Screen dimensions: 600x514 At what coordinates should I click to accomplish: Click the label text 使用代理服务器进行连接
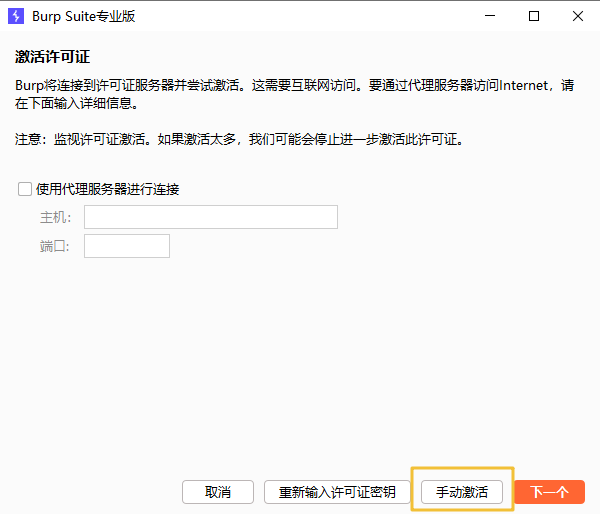tap(108, 189)
